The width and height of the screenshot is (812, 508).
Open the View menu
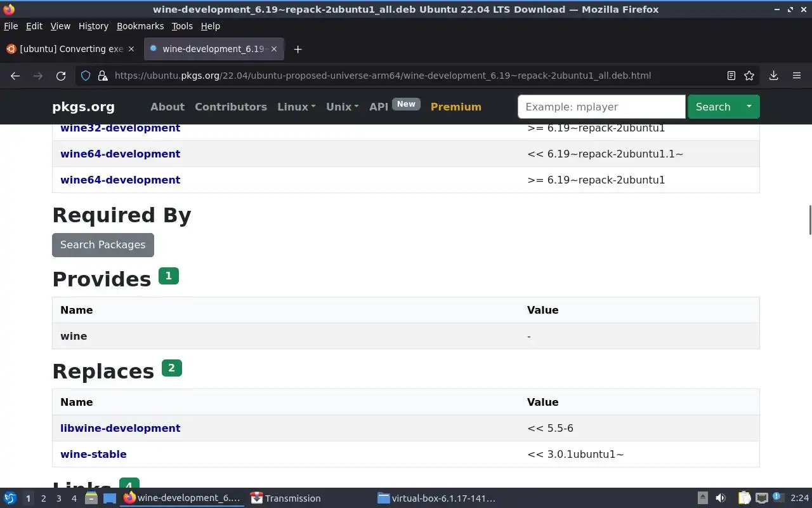60,26
